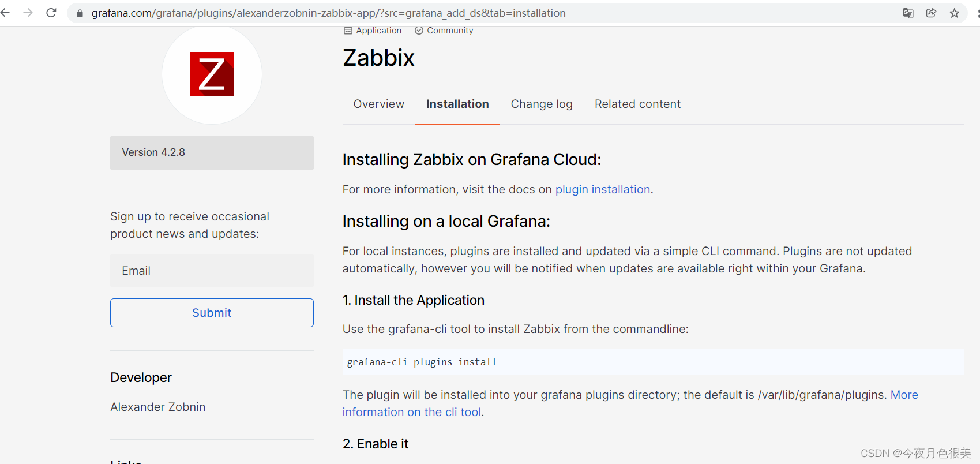Reload the page with the refresh icon
This screenshot has width=980, height=464.
tap(51, 13)
